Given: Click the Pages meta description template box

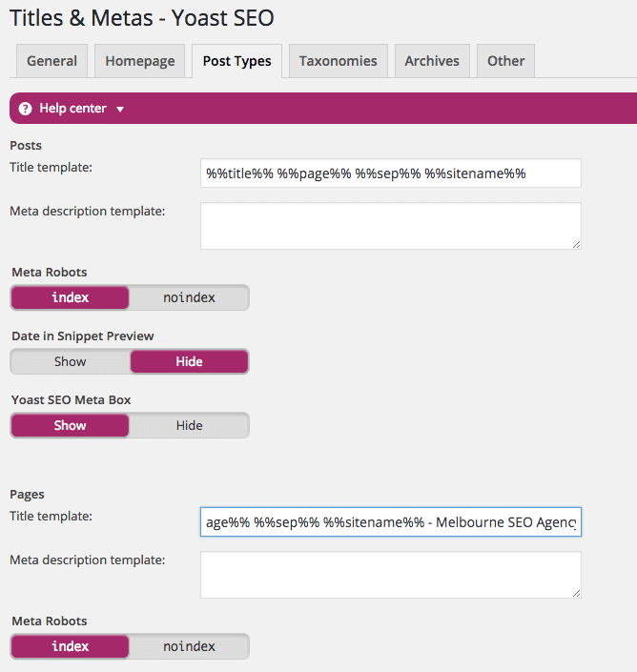Looking at the screenshot, I should pos(391,575).
